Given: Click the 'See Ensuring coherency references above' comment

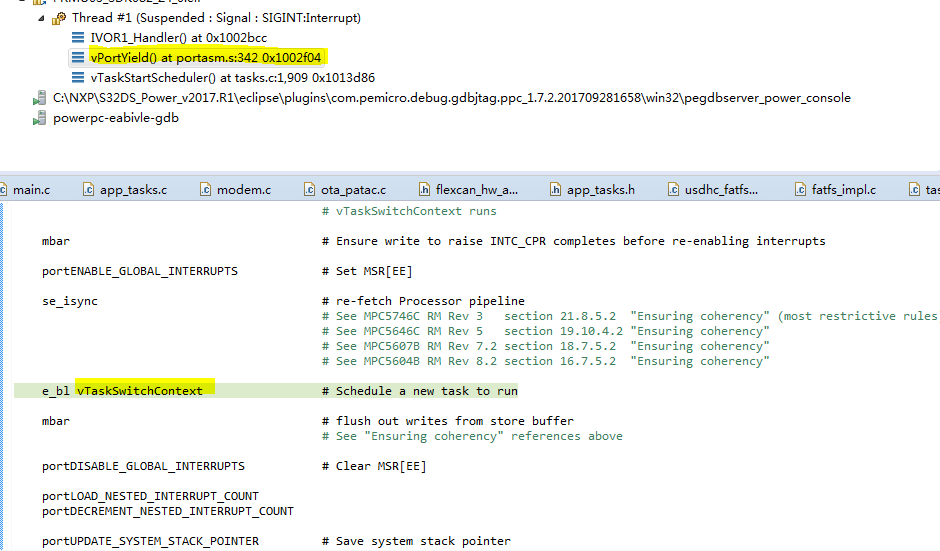Looking at the screenshot, I should [472, 436].
